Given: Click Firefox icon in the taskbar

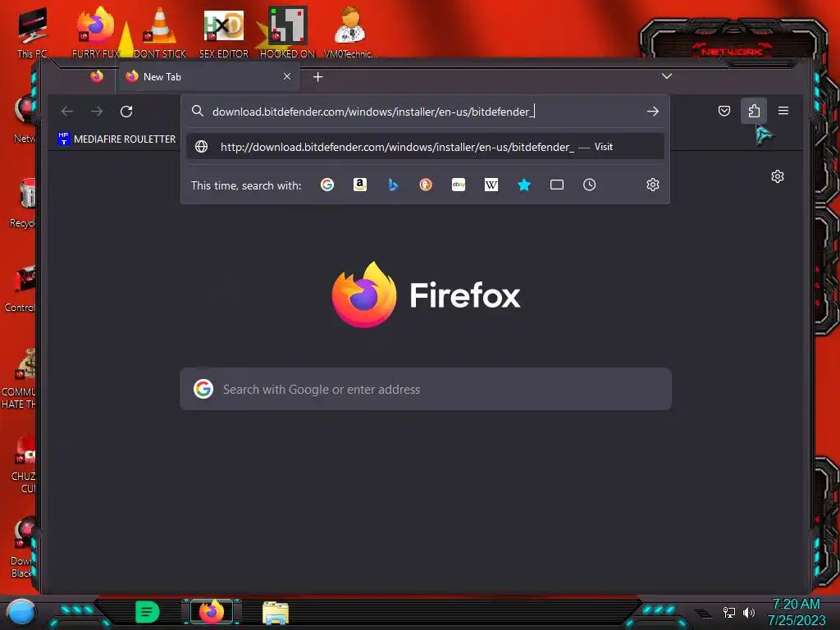Looking at the screenshot, I should coord(212,612).
